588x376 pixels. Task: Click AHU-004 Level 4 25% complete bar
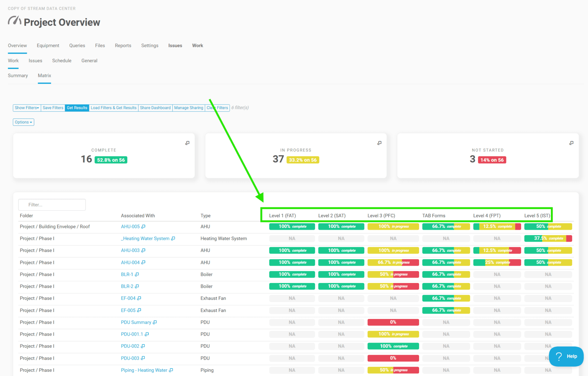[x=497, y=262]
